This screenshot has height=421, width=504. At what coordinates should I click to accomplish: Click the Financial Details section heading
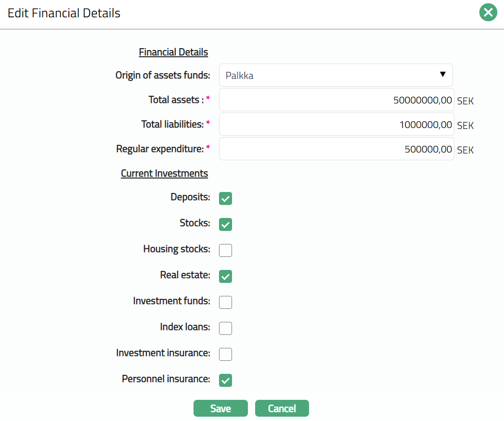click(173, 52)
